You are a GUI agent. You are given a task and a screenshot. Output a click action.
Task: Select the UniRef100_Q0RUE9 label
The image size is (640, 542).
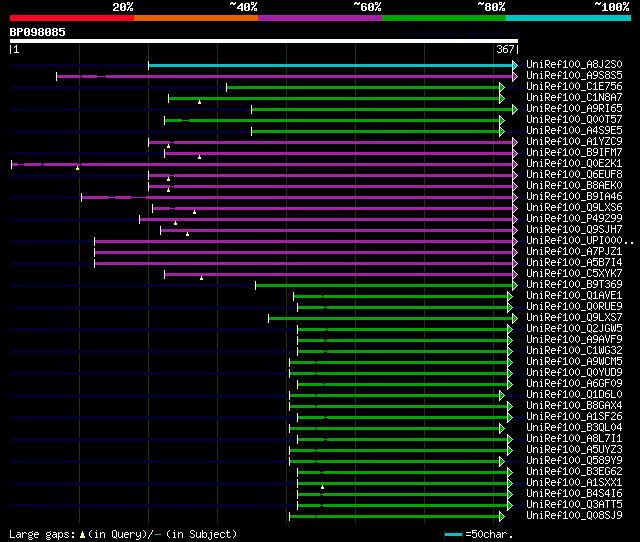[574, 307]
